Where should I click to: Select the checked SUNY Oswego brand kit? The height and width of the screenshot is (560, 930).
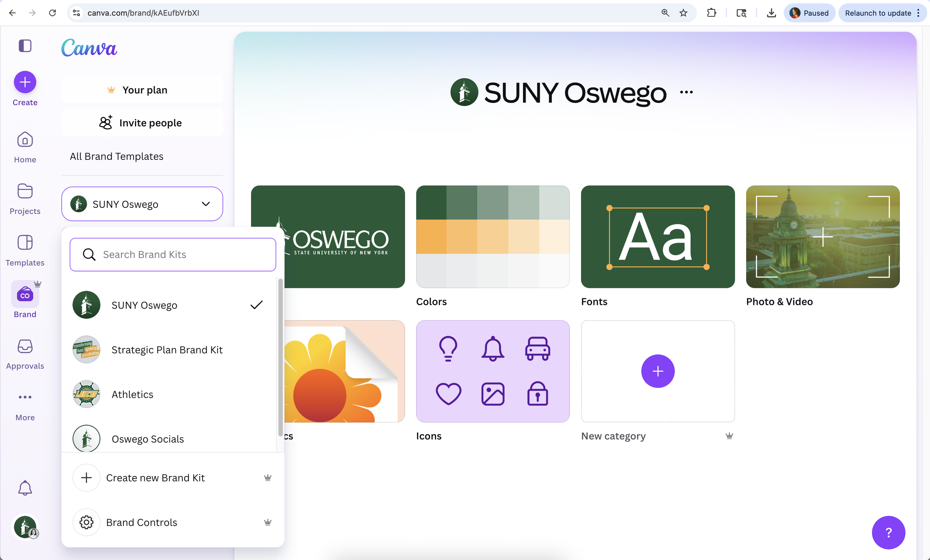[144, 305]
